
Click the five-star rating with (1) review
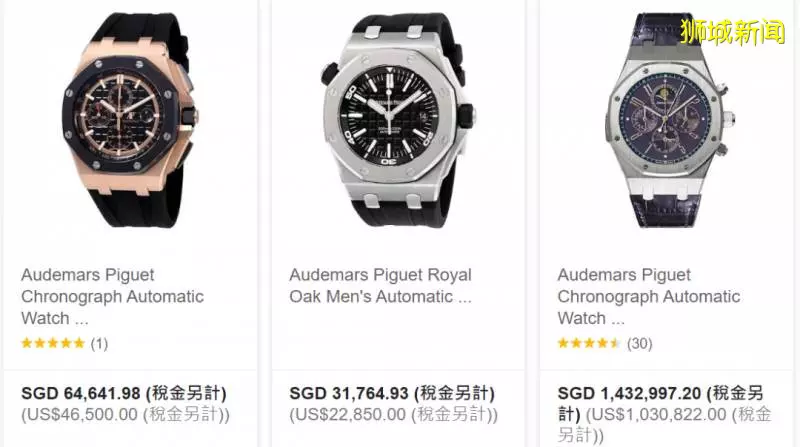tap(53, 343)
